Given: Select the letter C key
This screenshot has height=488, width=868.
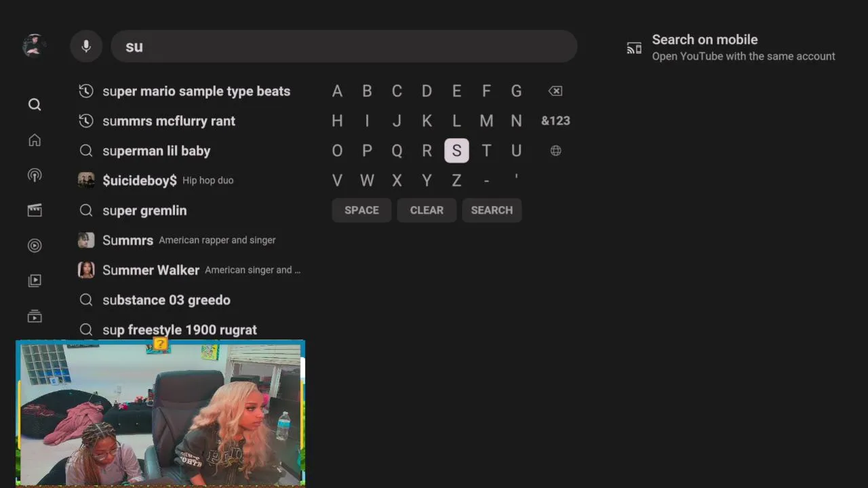Looking at the screenshot, I should coord(397,91).
